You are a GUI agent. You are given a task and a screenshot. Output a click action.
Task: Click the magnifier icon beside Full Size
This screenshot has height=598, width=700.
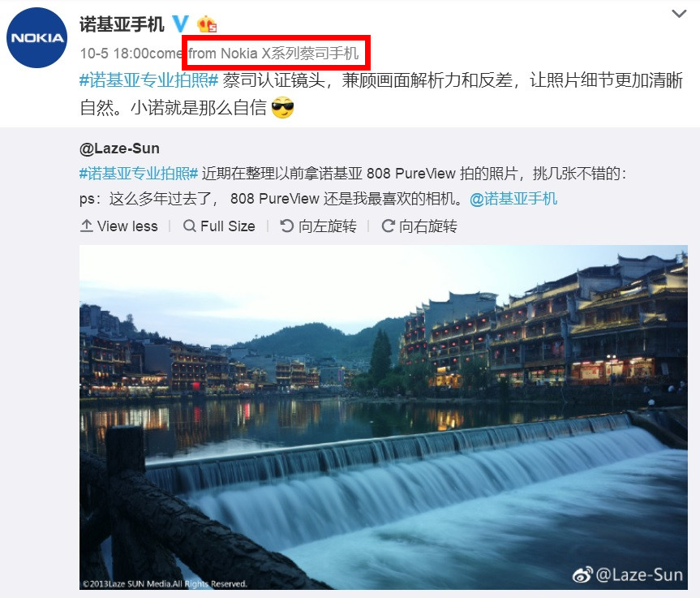coord(189,226)
